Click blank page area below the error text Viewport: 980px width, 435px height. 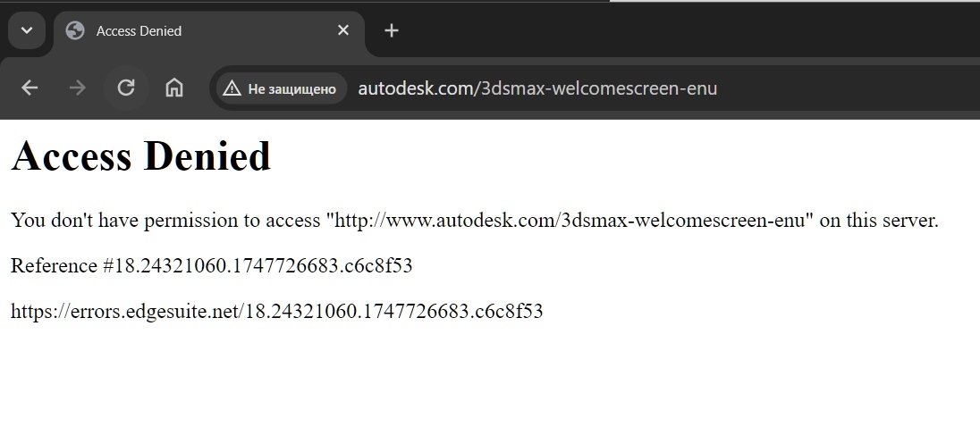(490, 381)
